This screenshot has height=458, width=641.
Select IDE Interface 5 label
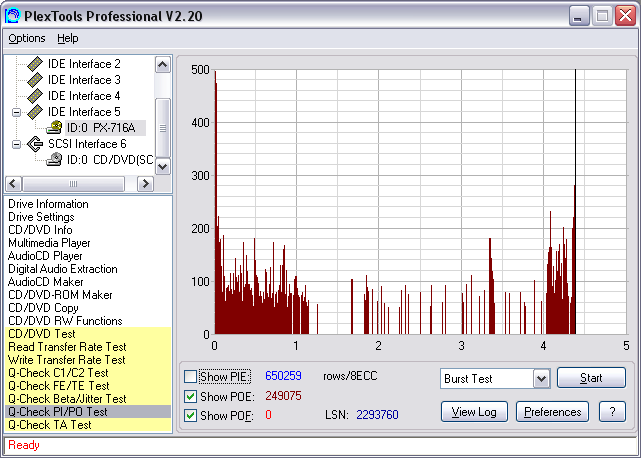click(84, 112)
